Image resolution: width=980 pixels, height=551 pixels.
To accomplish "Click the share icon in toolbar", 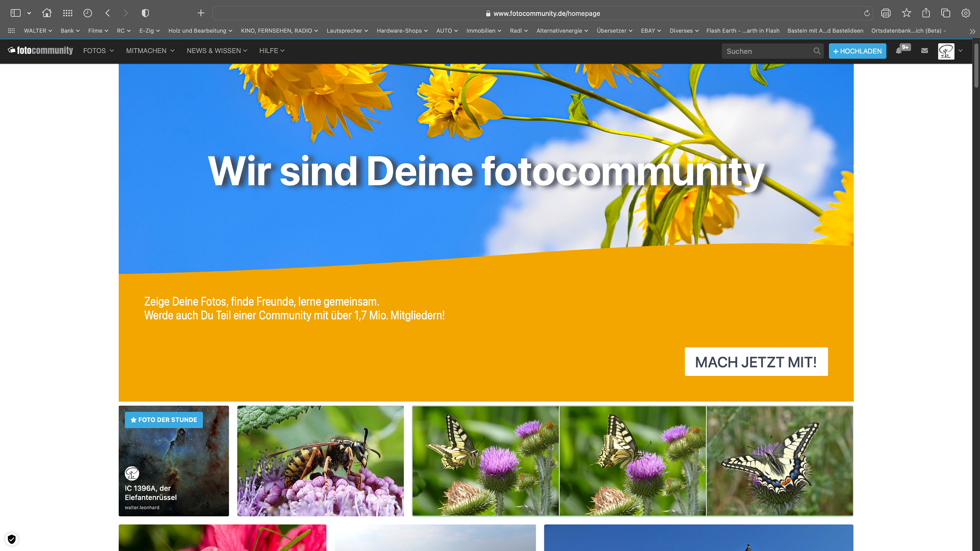I will pyautogui.click(x=926, y=13).
